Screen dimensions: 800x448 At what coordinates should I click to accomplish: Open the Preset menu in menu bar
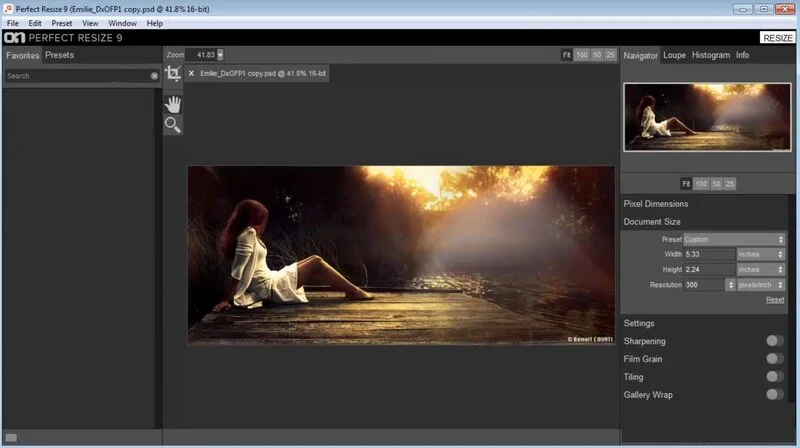(x=62, y=22)
